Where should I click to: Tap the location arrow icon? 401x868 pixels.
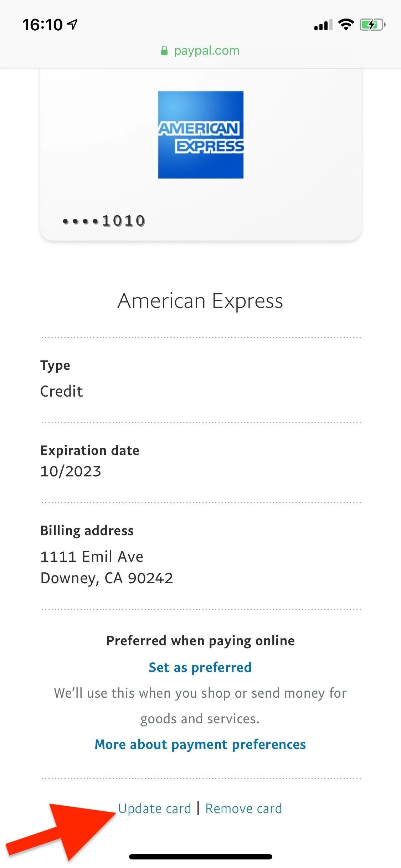(x=72, y=25)
